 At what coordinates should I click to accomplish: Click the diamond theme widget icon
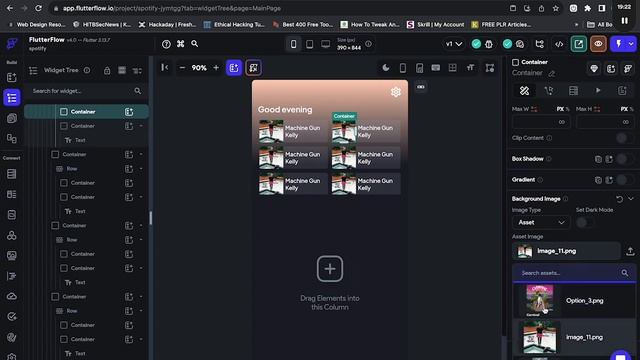594,69
